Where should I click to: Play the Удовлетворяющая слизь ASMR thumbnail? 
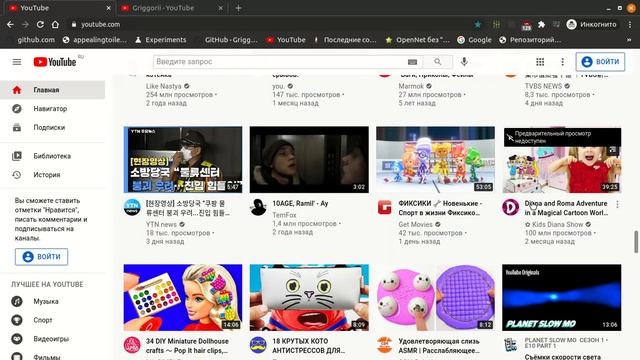(435, 298)
